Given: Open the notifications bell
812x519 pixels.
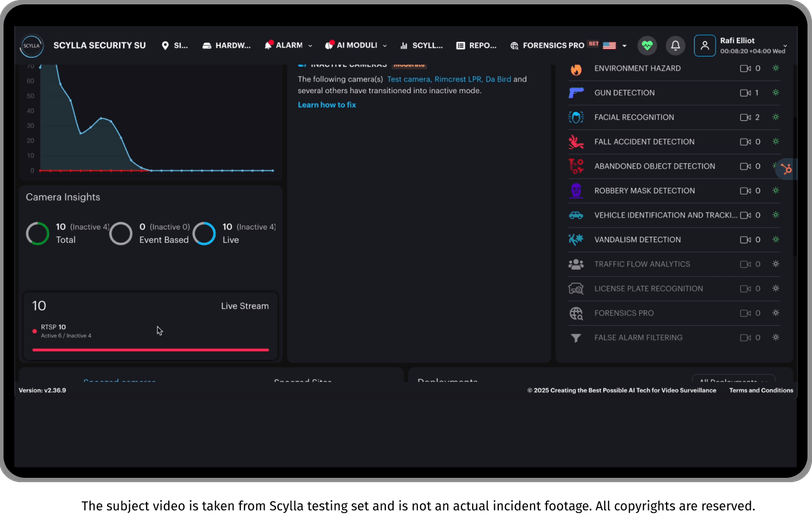Looking at the screenshot, I should tap(675, 46).
